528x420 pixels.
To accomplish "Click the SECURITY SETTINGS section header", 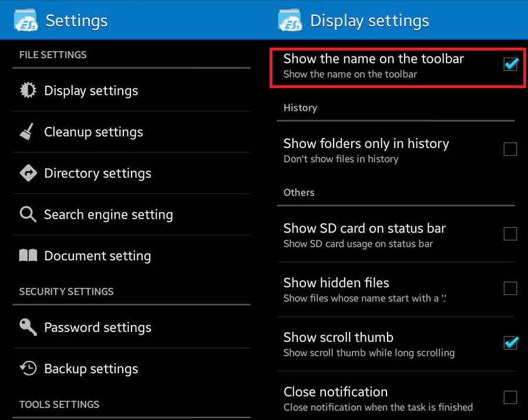I will [66, 292].
